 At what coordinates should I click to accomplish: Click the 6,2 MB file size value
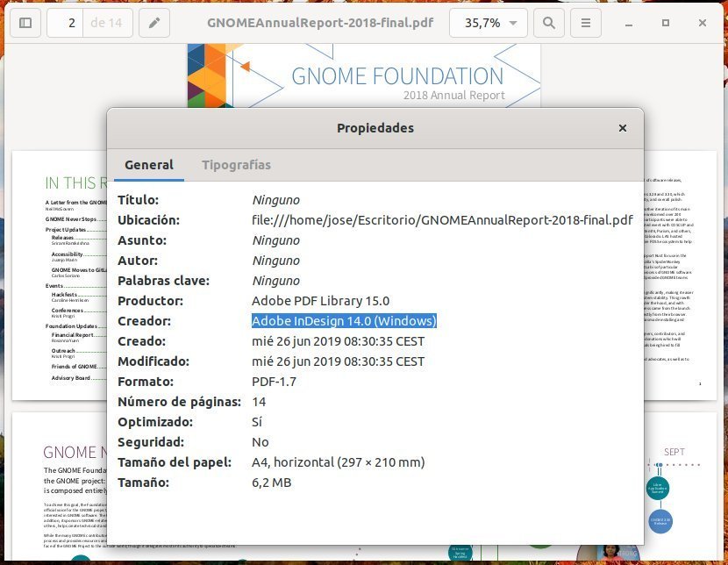[272, 483]
